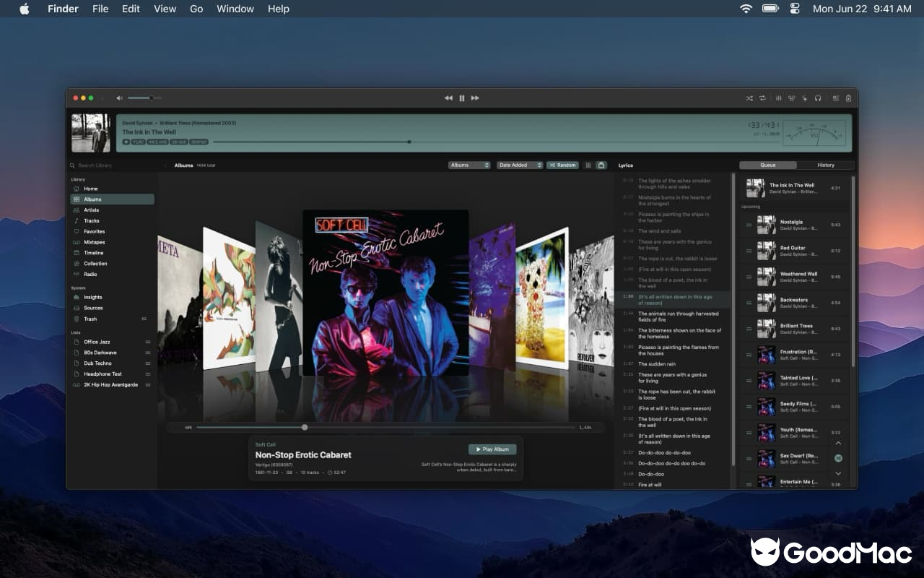Toggle the lyrics panel icon in toolbar
Image resolution: width=924 pixels, height=578 pixels.
[x=835, y=98]
